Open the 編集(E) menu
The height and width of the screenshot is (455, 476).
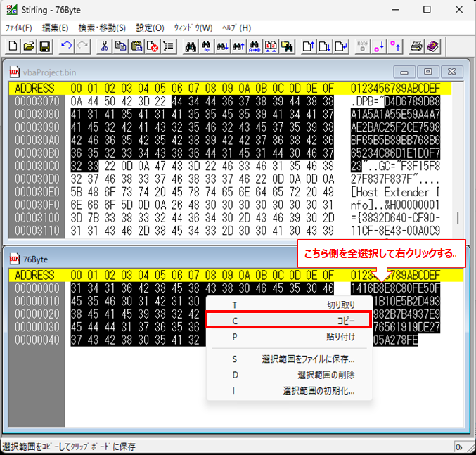(x=55, y=27)
